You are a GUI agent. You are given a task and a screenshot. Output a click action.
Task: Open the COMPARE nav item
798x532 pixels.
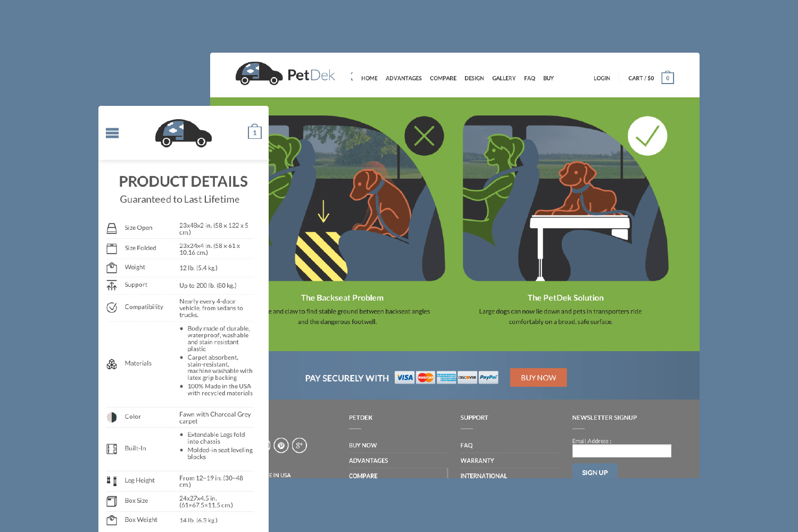443,78
